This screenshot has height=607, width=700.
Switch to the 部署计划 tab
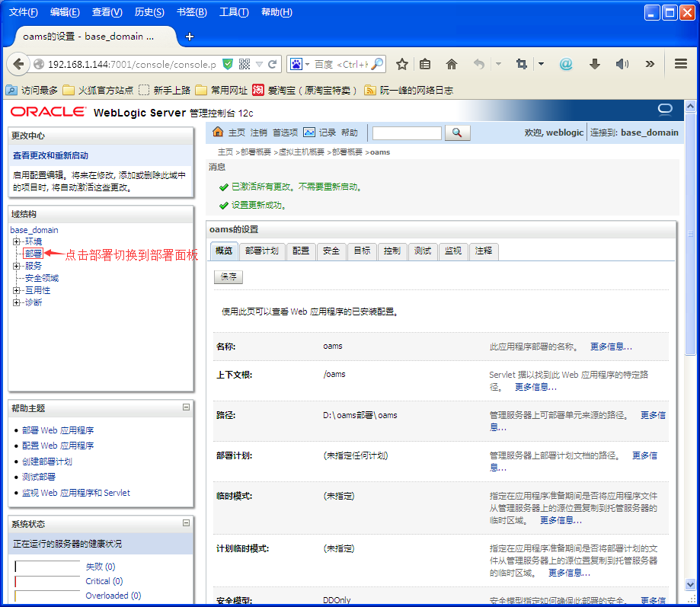pos(262,251)
